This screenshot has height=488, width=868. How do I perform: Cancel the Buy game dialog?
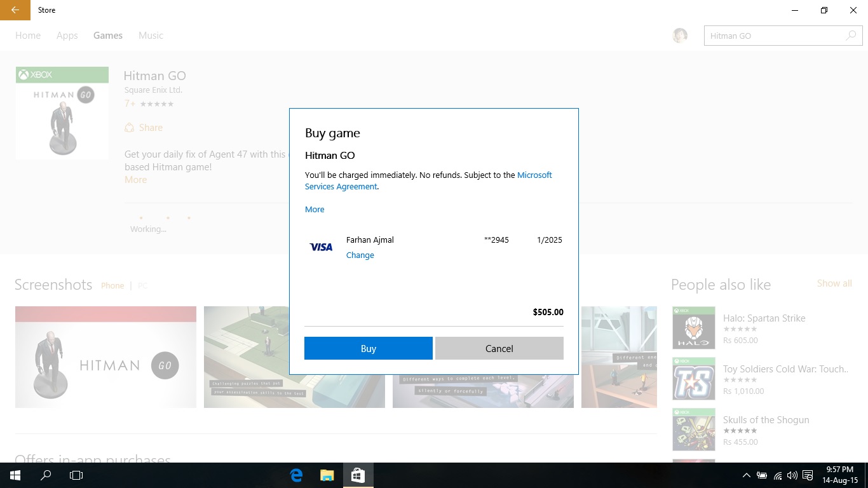(499, 348)
